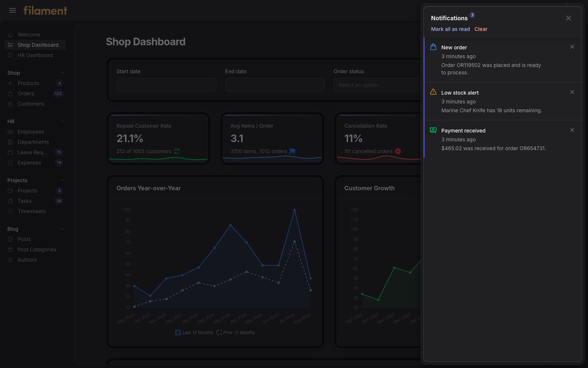
Task: Click the notifications count badge
Action: click(x=472, y=15)
